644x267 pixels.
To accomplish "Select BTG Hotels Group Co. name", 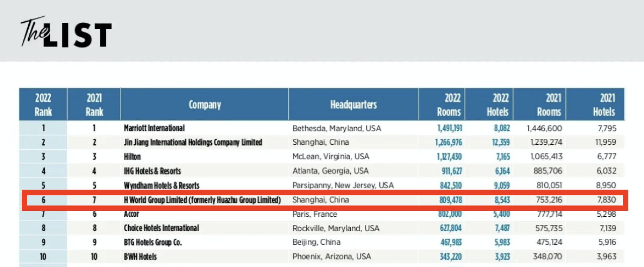I will point(153,242).
